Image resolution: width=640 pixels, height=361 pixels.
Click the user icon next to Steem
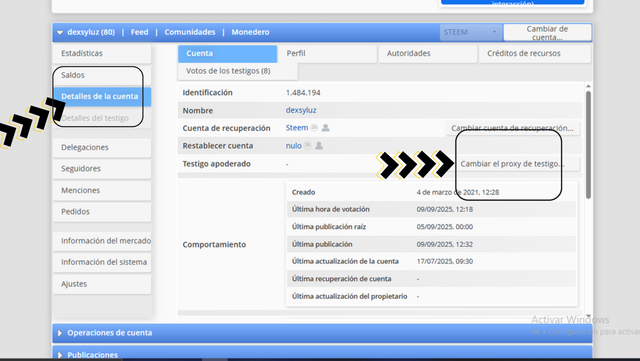pos(325,128)
